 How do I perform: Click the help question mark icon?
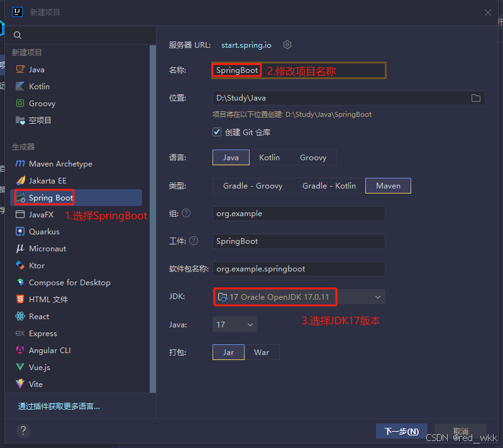23,430
